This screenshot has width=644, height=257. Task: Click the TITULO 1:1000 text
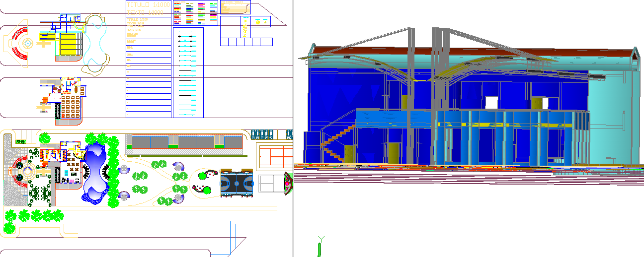coord(148,4)
